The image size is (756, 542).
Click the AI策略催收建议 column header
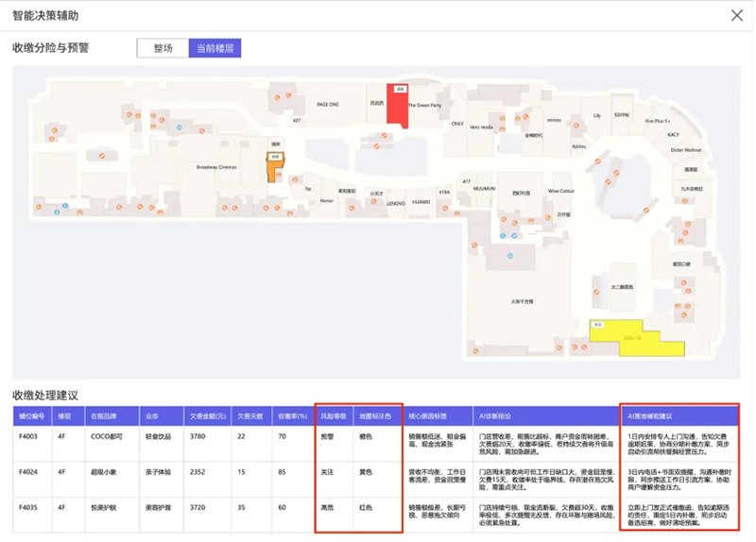(x=679, y=415)
